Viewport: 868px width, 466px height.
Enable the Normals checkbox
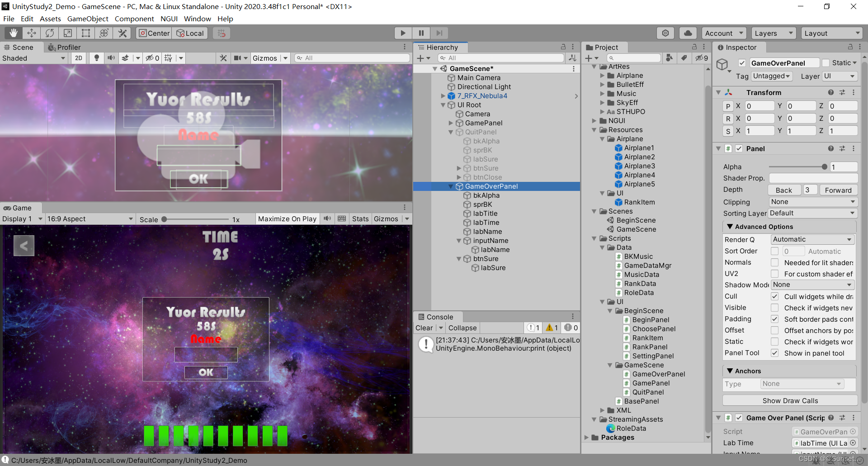click(774, 262)
